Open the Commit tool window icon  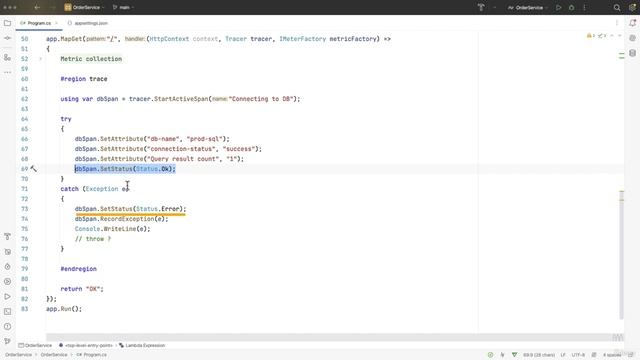(7, 38)
